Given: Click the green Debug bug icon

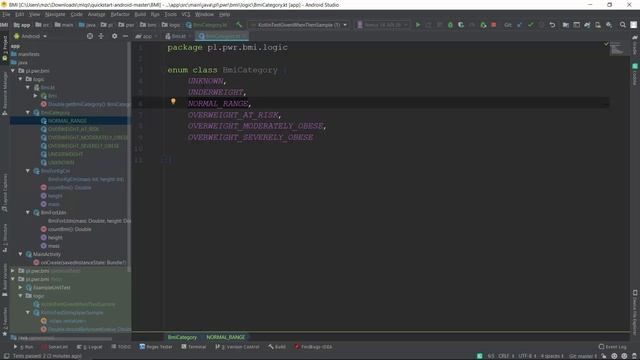Looking at the screenshot, I should (450, 25).
